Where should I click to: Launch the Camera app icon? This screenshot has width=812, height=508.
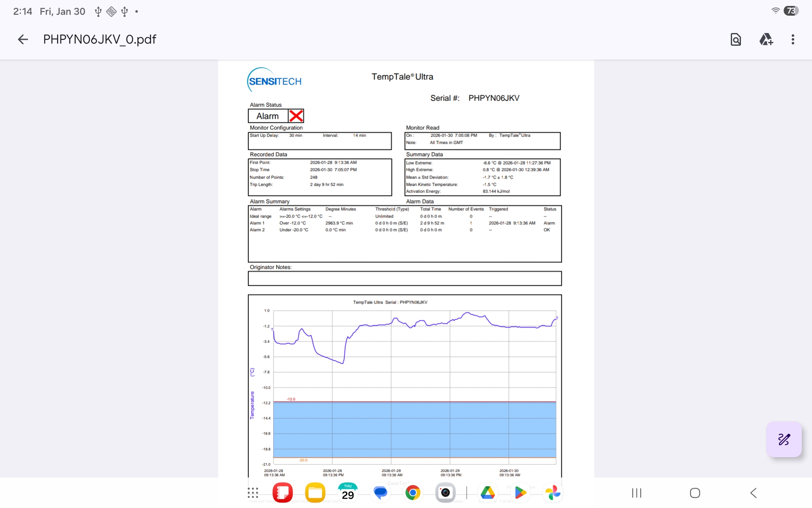[445, 493]
